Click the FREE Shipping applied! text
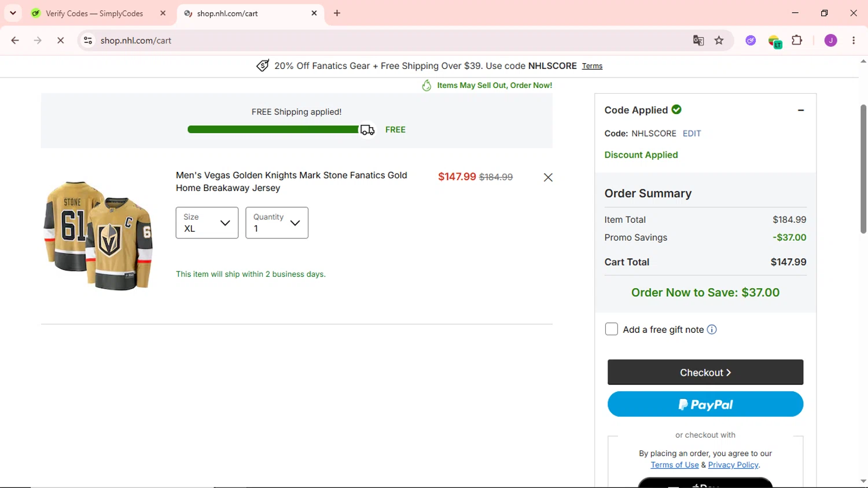The width and height of the screenshot is (868, 488). [296, 112]
